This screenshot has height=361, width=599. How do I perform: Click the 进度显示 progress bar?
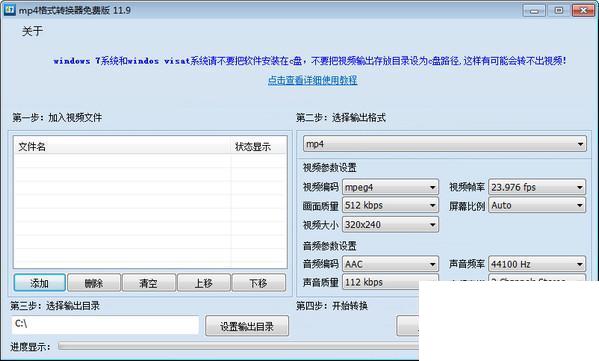(x=238, y=346)
